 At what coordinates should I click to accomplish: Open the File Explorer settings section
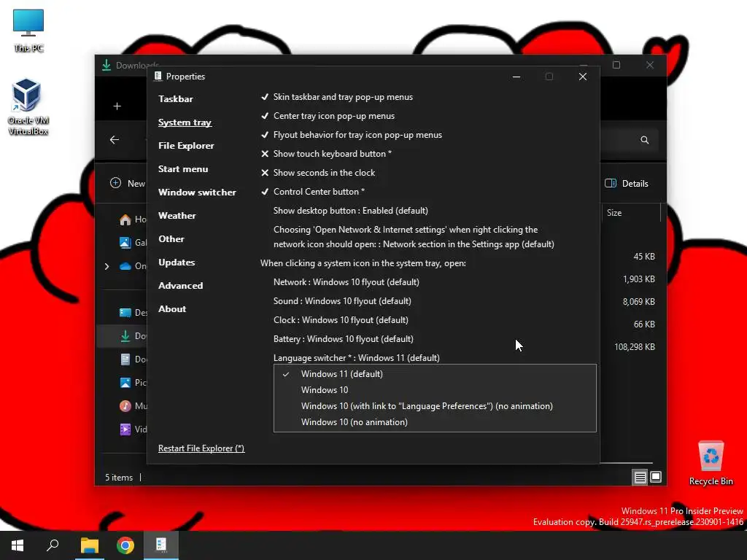186,146
